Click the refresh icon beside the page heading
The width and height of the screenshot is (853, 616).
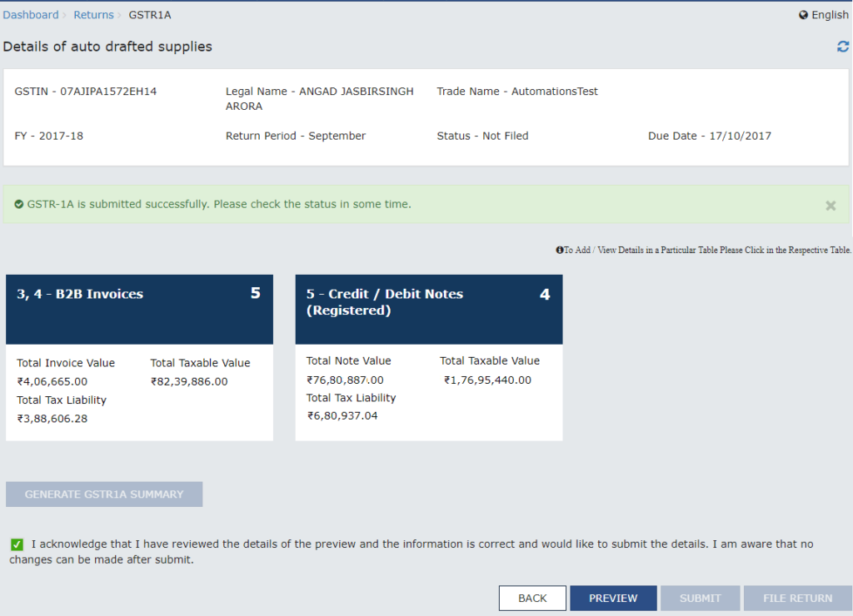click(843, 47)
